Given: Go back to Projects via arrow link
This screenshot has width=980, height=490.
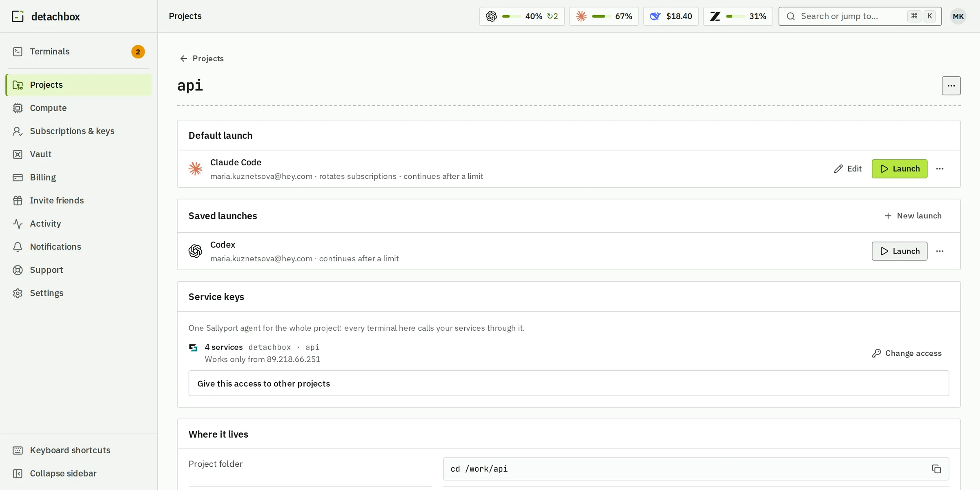Looking at the screenshot, I should tap(202, 58).
